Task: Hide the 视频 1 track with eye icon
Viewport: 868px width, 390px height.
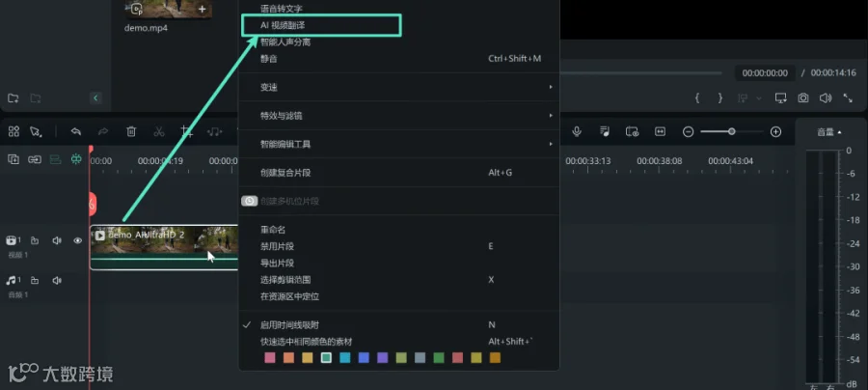Action: coord(78,240)
